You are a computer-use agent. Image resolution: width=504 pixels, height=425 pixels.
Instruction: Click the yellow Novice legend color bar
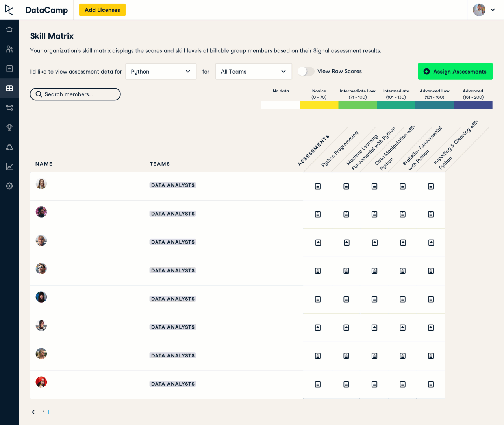tap(319, 105)
